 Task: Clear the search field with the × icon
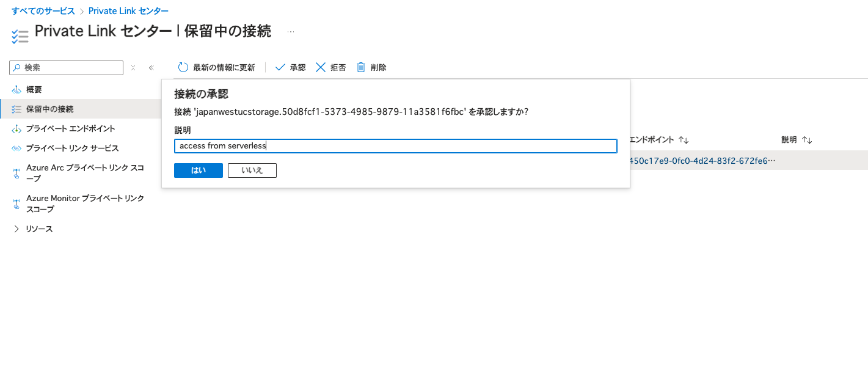coord(133,67)
